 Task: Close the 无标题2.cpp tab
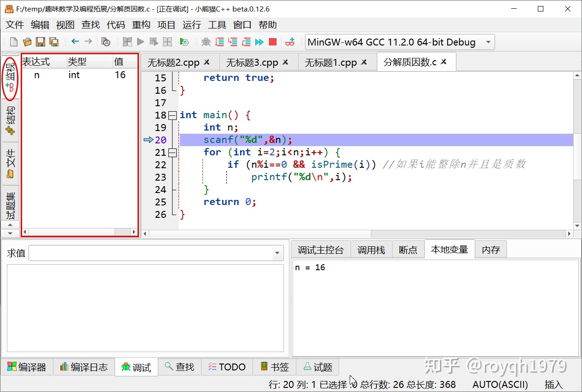[x=207, y=62]
